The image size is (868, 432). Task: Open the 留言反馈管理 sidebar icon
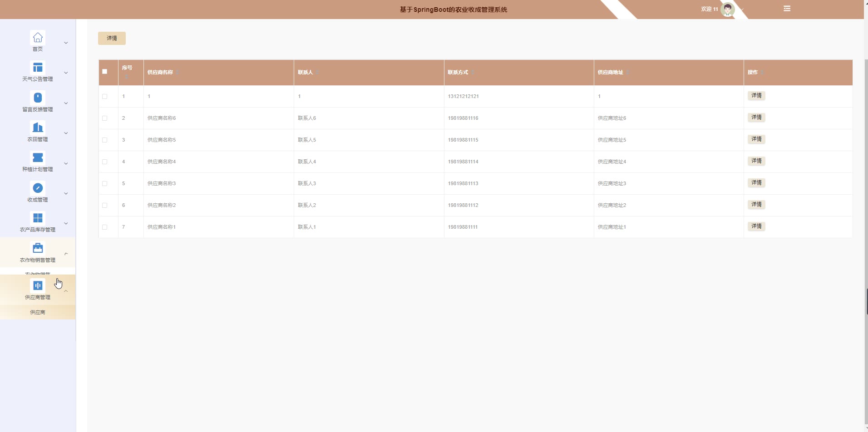point(38,98)
